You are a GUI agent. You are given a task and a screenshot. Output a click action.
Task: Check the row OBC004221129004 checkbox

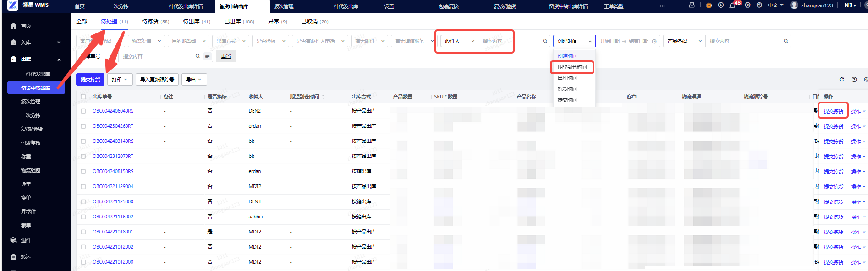83,187
